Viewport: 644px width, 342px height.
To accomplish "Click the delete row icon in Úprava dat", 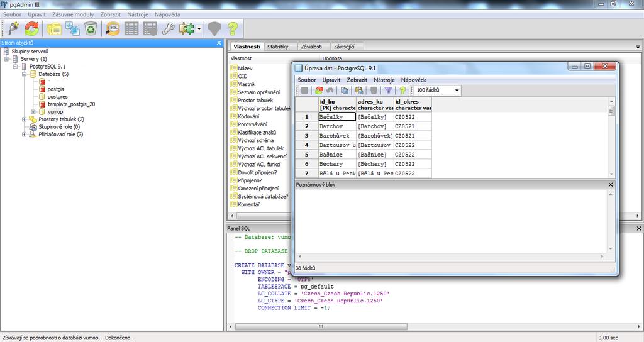I will 374,91.
